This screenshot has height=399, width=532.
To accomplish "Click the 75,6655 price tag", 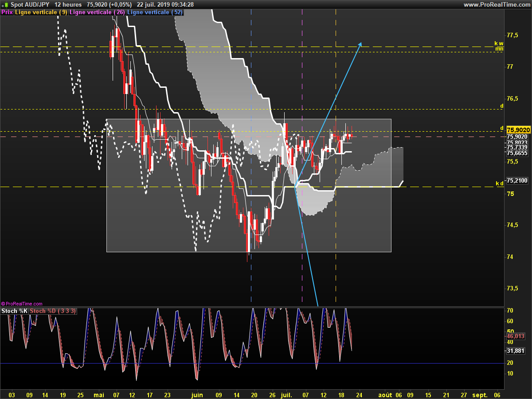I will 517,153.
